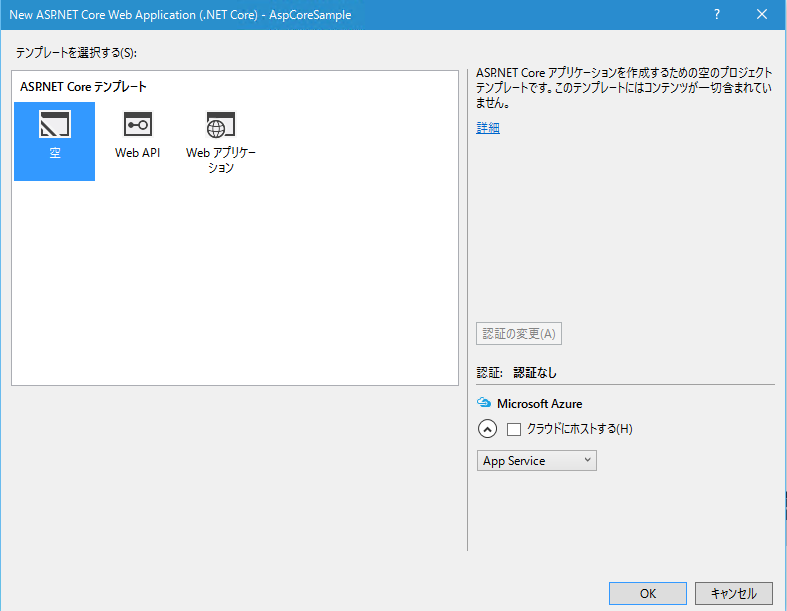Close the dialog with the X button

[762, 15]
